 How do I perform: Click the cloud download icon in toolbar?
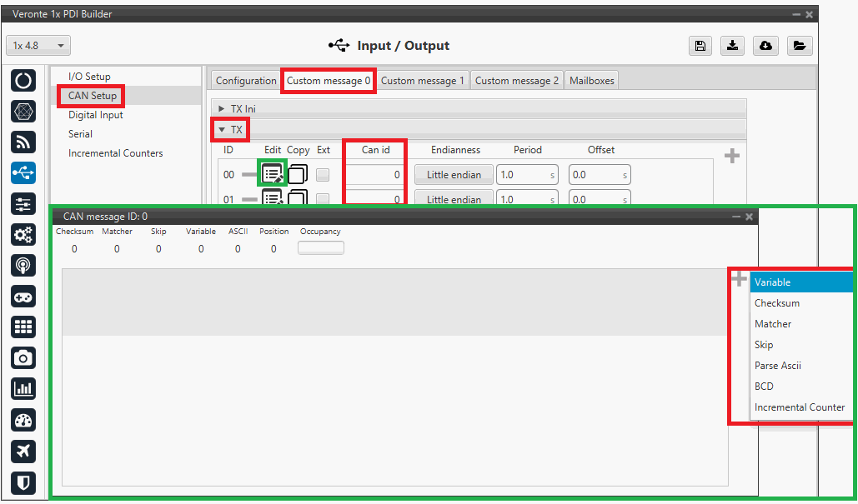(x=765, y=47)
